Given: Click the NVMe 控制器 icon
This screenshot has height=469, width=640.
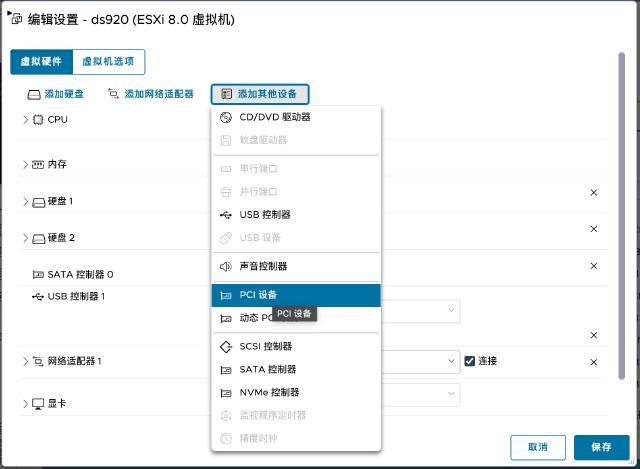Looking at the screenshot, I should pos(226,393).
